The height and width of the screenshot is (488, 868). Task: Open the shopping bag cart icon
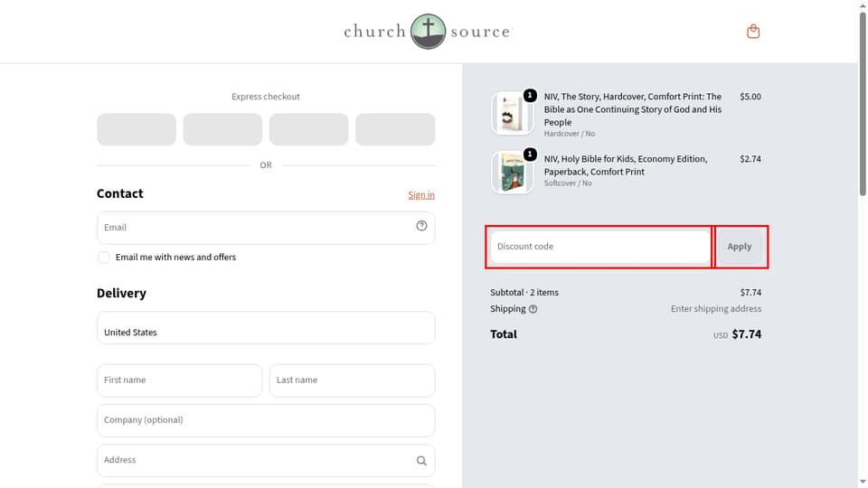[753, 32]
